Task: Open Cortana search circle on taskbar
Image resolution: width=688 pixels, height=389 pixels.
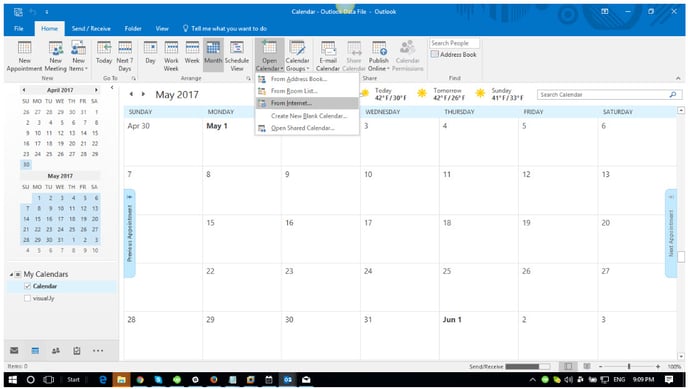Action: [x=30, y=379]
